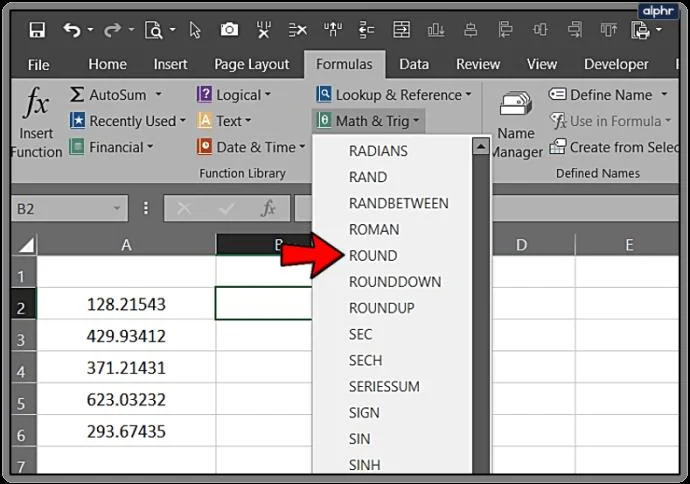Select column A header
The height and width of the screenshot is (484, 690).
pyautogui.click(x=127, y=245)
